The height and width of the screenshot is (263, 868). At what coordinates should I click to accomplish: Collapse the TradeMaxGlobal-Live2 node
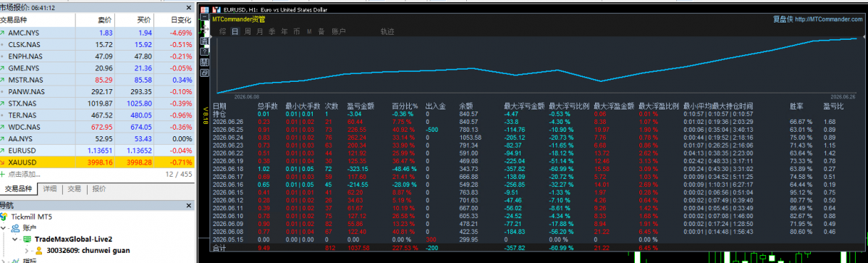[x=16, y=238]
